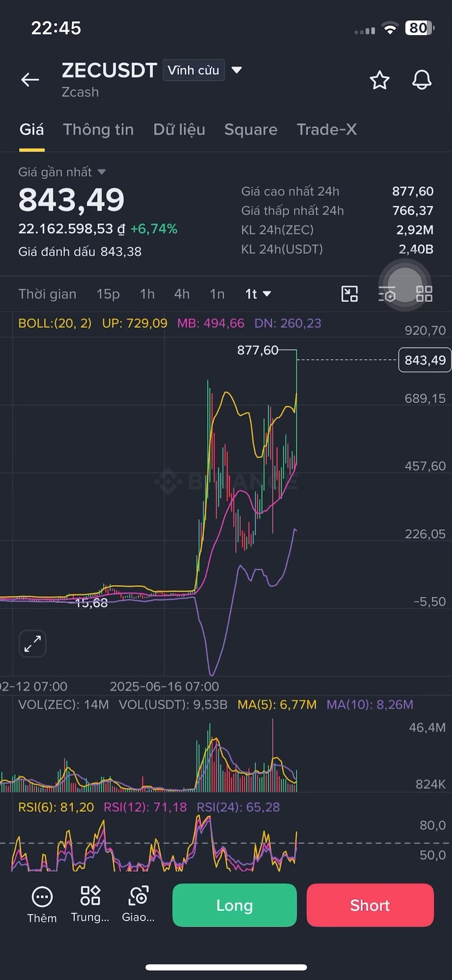The width and height of the screenshot is (452, 980).
Task: Tap the +6,74% change value
Action: [x=154, y=229]
